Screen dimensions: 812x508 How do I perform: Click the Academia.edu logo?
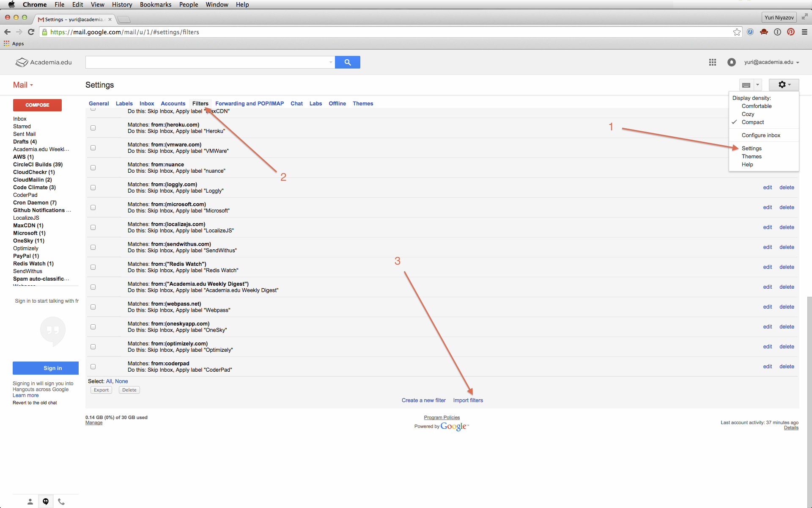(x=44, y=62)
